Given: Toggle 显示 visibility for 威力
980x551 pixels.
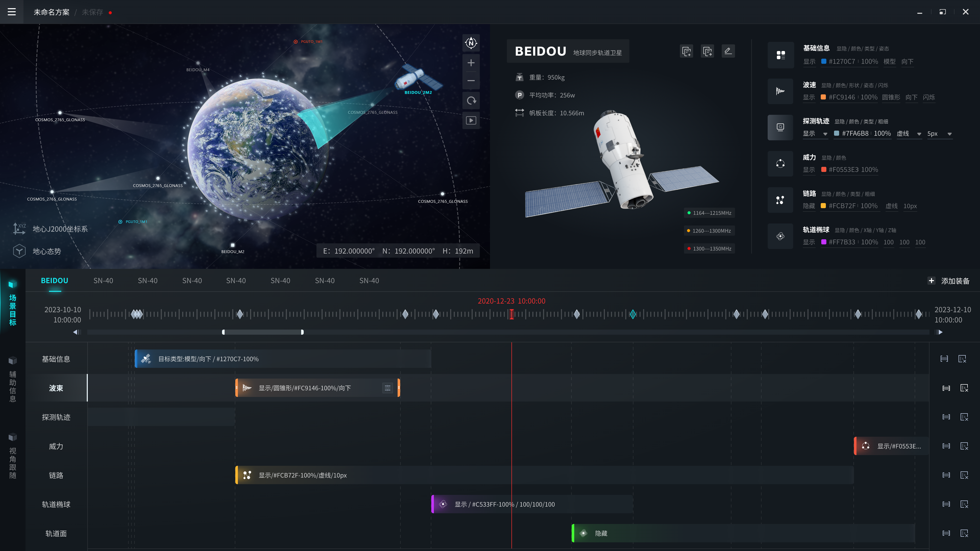Looking at the screenshot, I should [x=809, y=170].
